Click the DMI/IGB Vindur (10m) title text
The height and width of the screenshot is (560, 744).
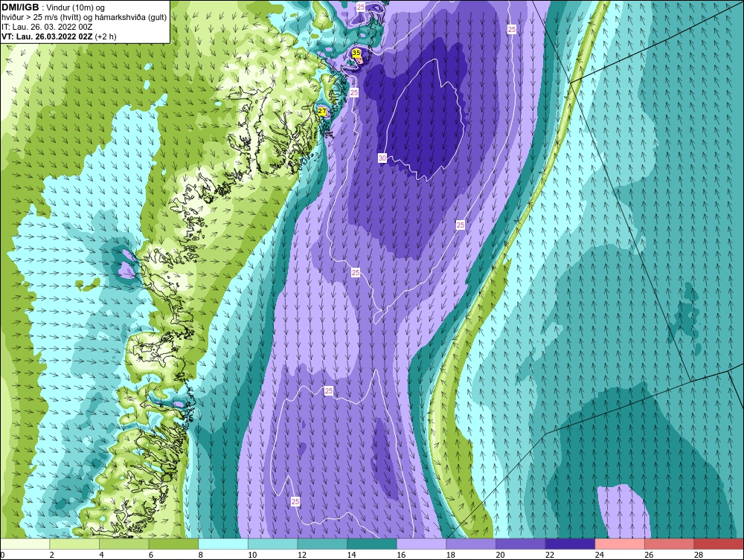[54, 7]
